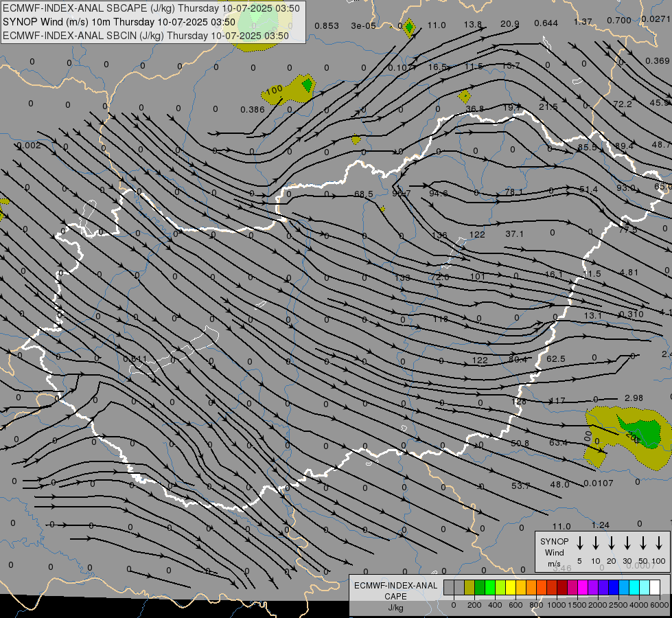Click the map value '0.611'
The width and height of the screenshot is (672, 618).
[135, 359]
